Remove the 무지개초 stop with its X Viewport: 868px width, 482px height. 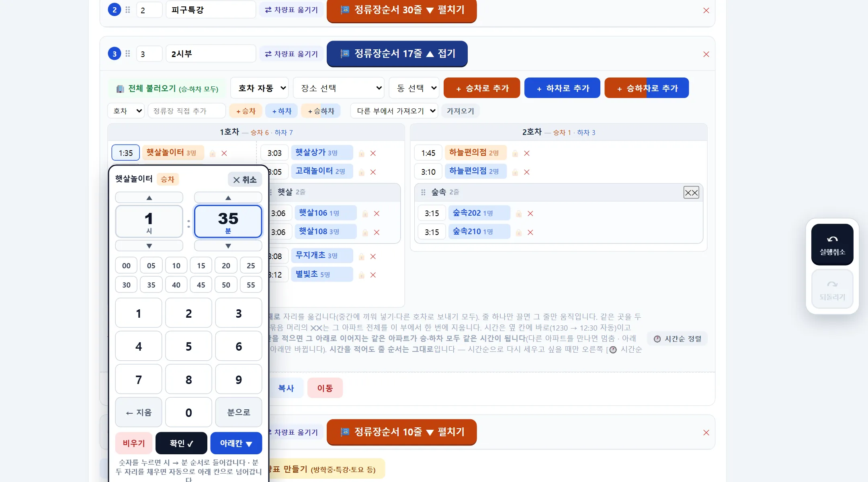tap(373, 256)
